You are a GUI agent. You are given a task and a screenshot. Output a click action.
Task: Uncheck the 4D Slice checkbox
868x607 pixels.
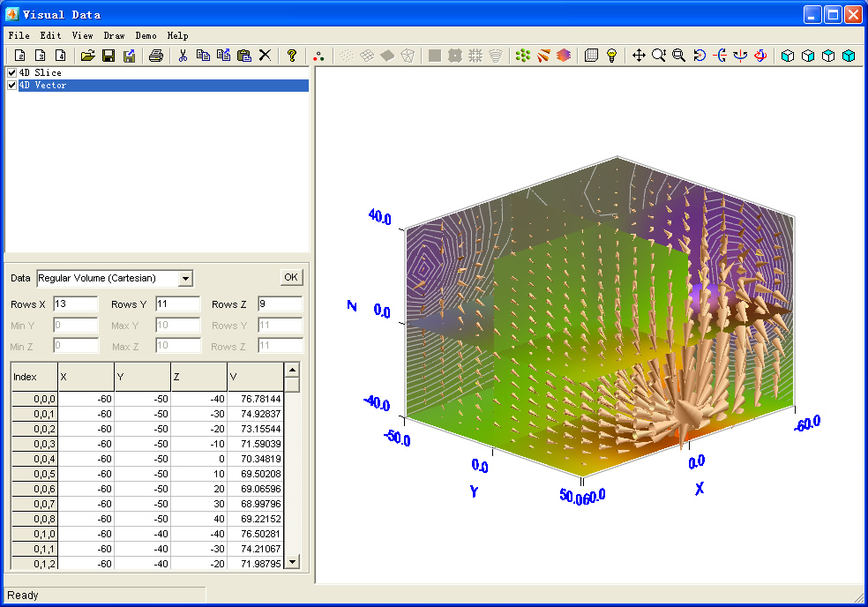(11, 73)
